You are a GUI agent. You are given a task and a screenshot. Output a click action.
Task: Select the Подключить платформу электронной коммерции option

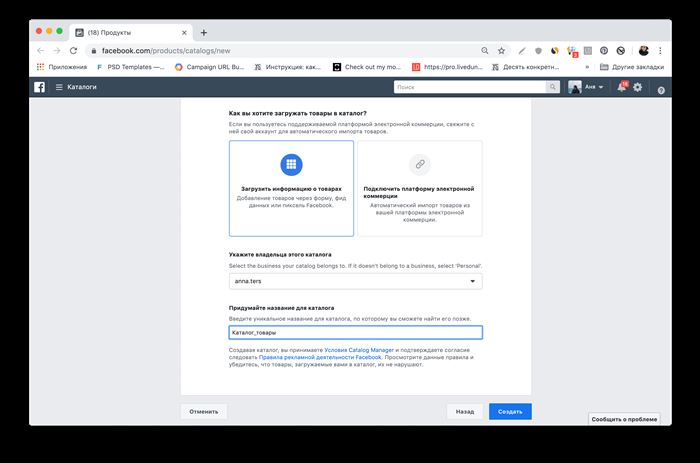click(420, 188)
